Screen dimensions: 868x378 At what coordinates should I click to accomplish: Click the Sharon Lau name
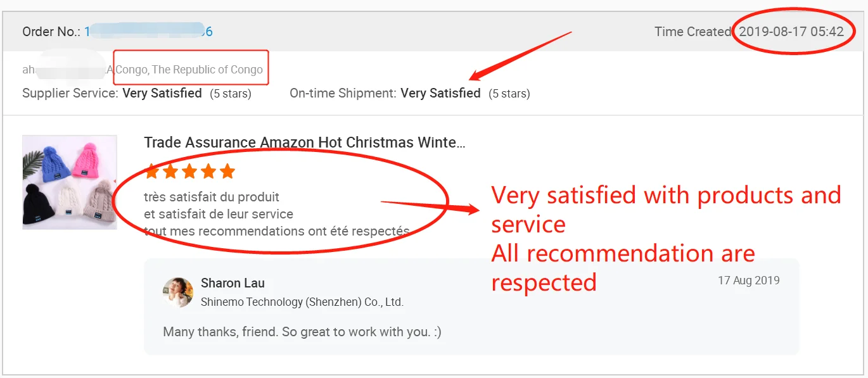click(233, 283)
